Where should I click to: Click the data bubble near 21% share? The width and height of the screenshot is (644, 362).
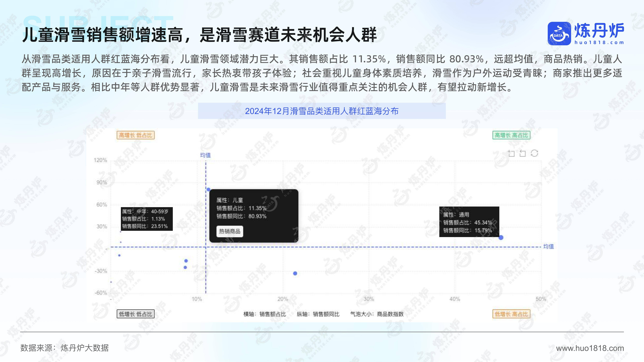tap(295, 273)
